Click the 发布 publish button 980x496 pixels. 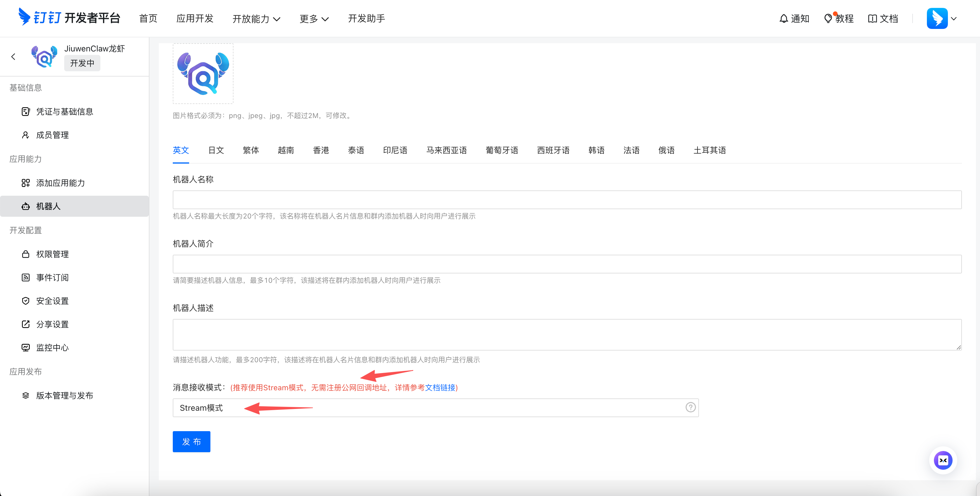pyautogui.click(x=191, y=442)
